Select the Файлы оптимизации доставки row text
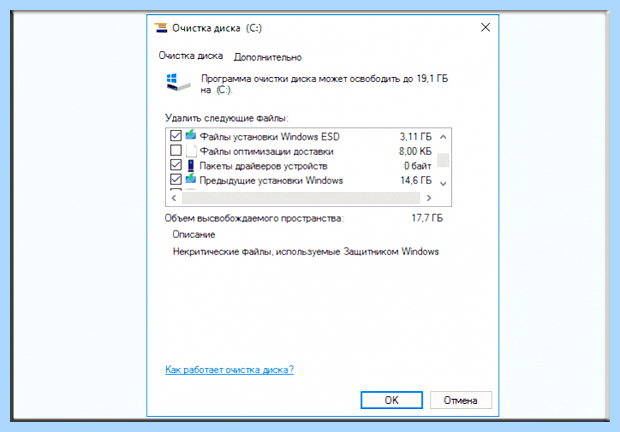Screen dimensions: 620x432 (267, 151)
